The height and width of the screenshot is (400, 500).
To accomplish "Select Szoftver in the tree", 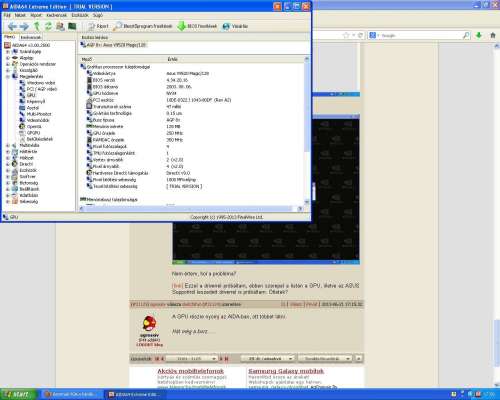I will pos(24,177).
